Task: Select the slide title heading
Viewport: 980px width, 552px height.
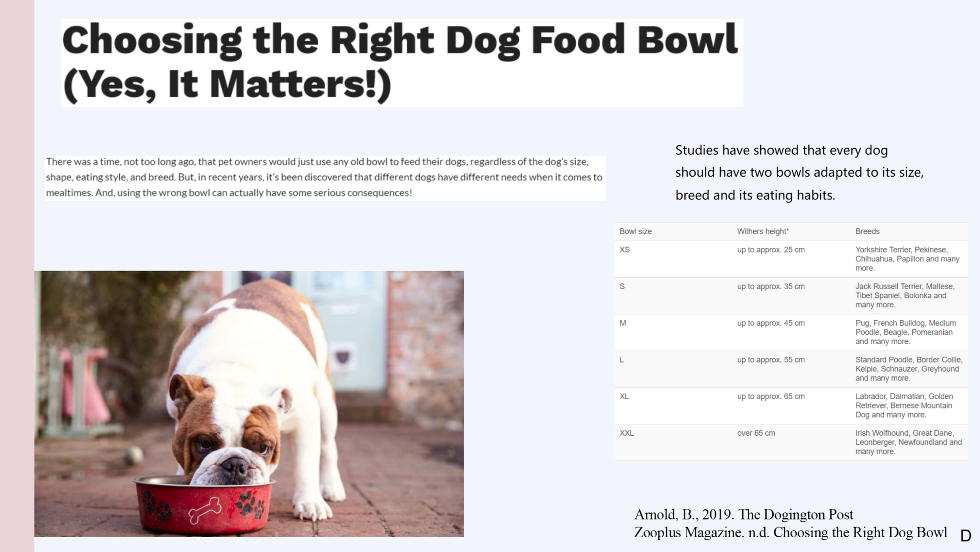Action: (402, 63)
